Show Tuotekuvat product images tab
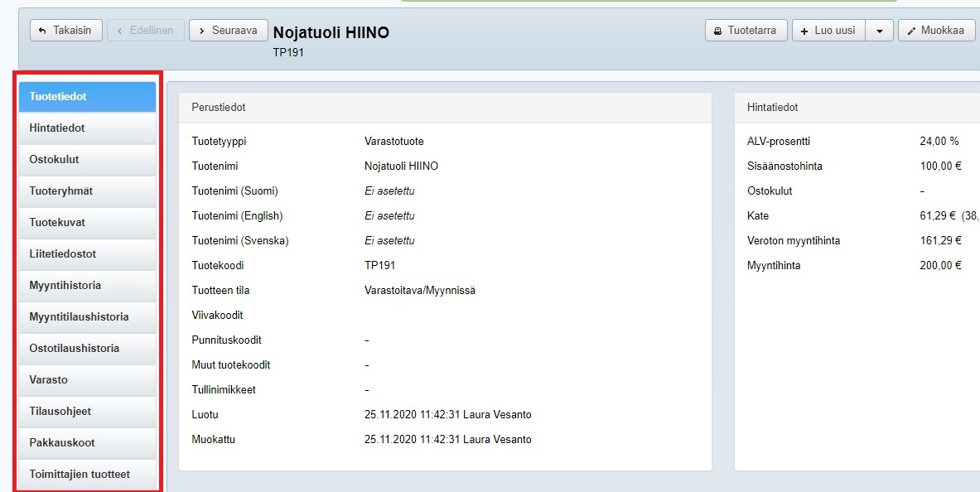Image resolution: width=980 pixels, height=492 pixels. 88,223
